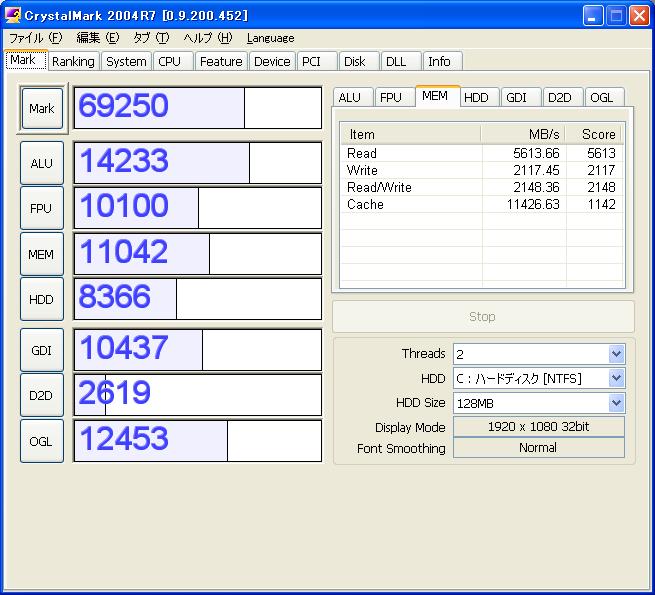Click the ALU score bar 14233
This screenshot has height=595, width=655.
pos(198,163)
